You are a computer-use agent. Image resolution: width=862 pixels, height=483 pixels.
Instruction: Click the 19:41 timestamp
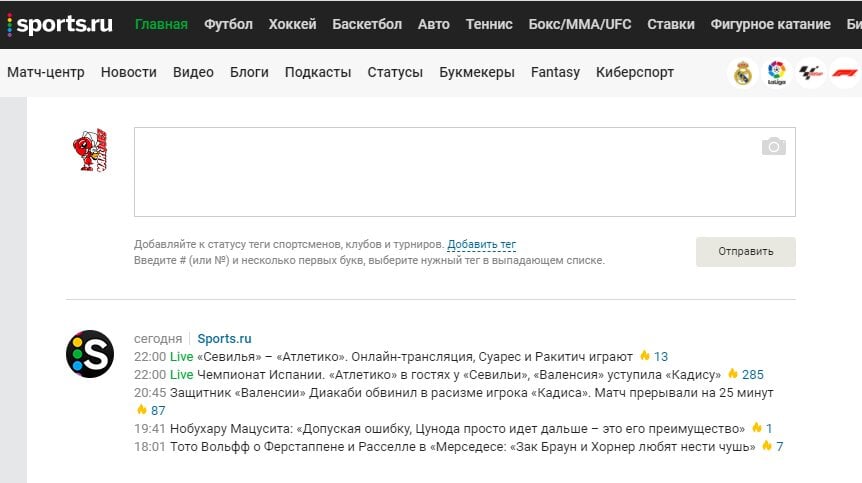click(x=150, y=429)
